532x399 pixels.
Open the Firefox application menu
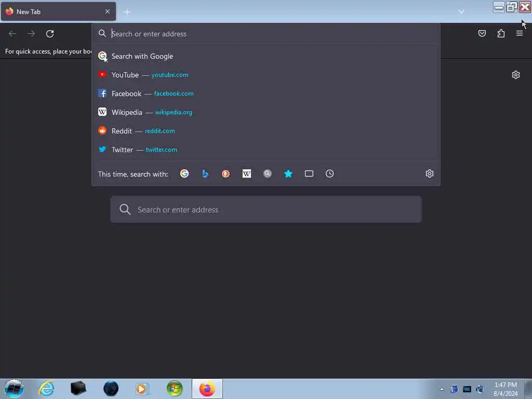tap(520, 33)
